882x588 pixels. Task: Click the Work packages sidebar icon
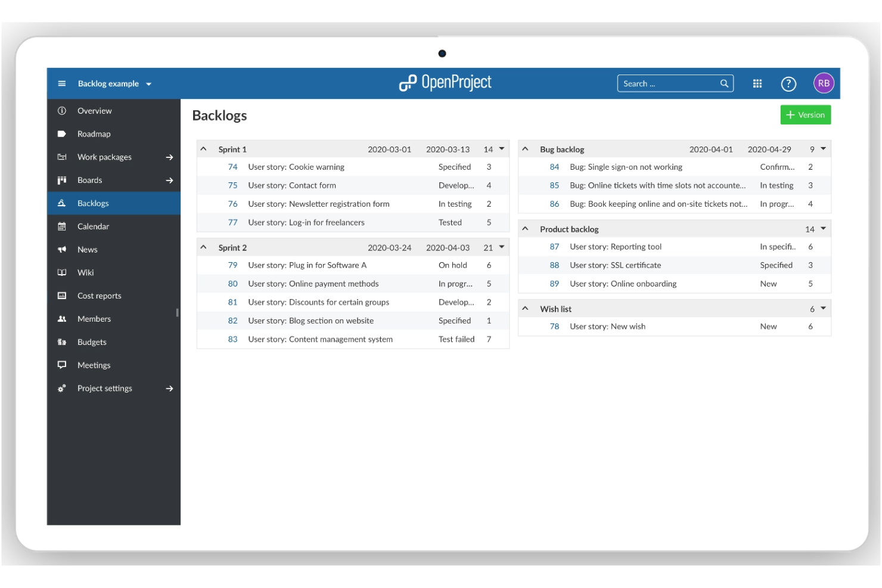click(61, 157)
